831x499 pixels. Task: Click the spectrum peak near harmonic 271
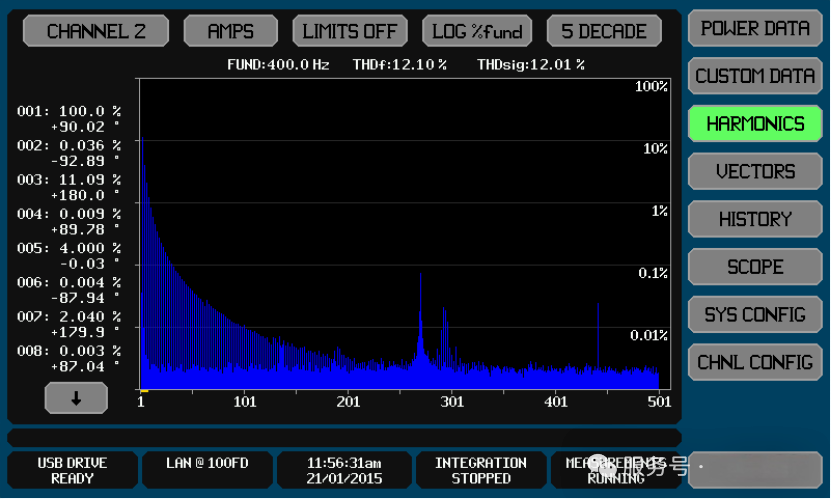click(x=420, y=300)
